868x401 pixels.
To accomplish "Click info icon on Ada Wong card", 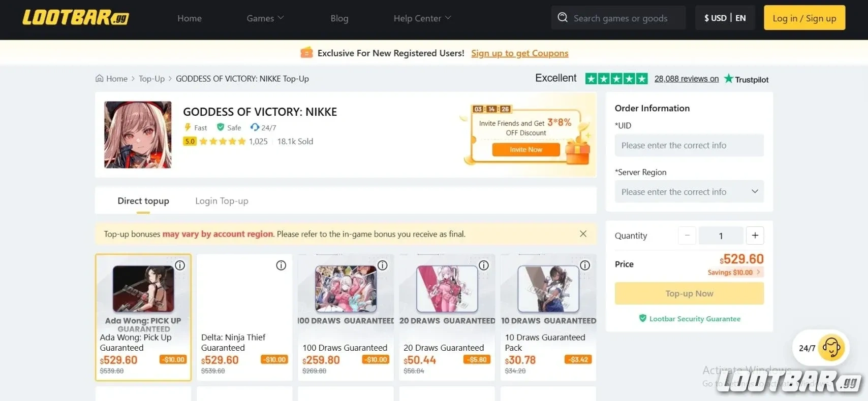I will (x=180, y=265).
